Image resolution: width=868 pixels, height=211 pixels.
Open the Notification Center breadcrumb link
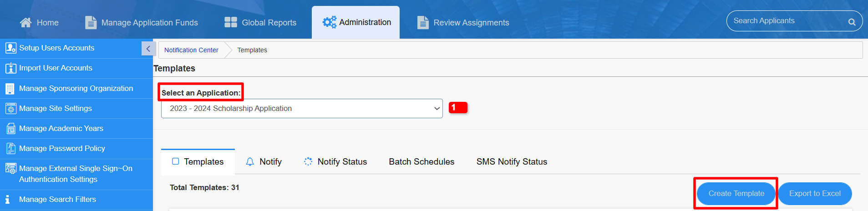[x=191, y=50]
